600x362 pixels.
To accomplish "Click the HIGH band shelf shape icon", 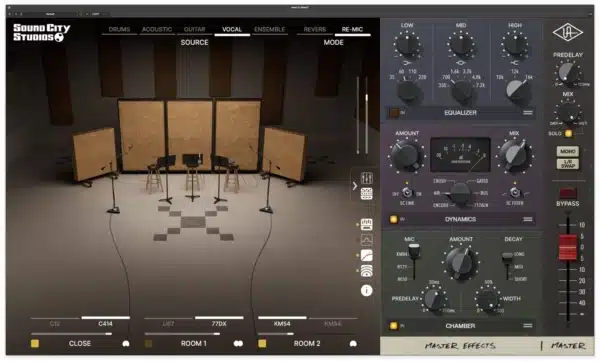I will point(515,62).
